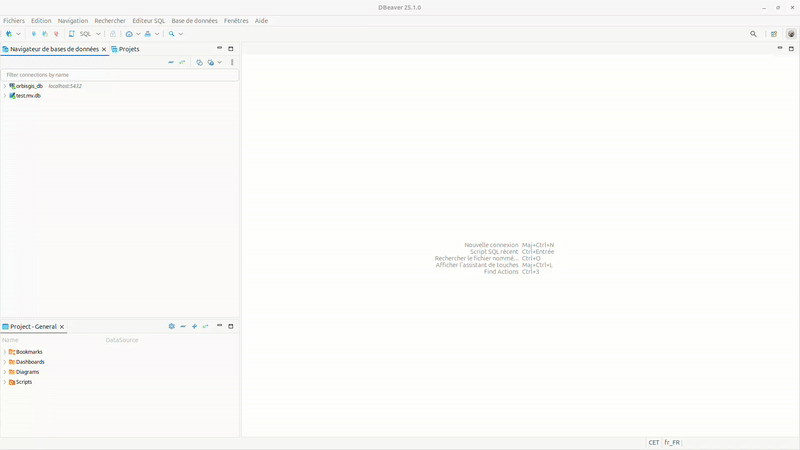The width and height of the screenshot is (800, 450).
Task: Click the plus icon in Project panel
Action: tap(194, 326)
